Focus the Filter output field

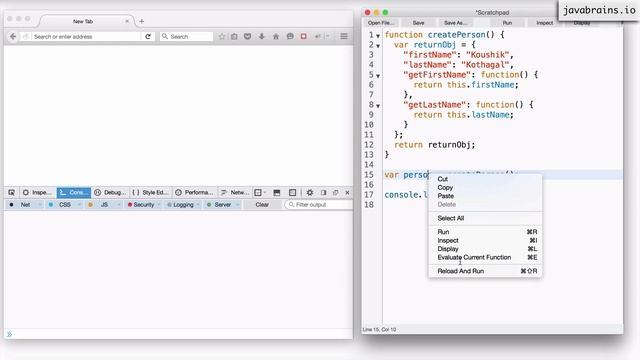(x=319, y=204)
